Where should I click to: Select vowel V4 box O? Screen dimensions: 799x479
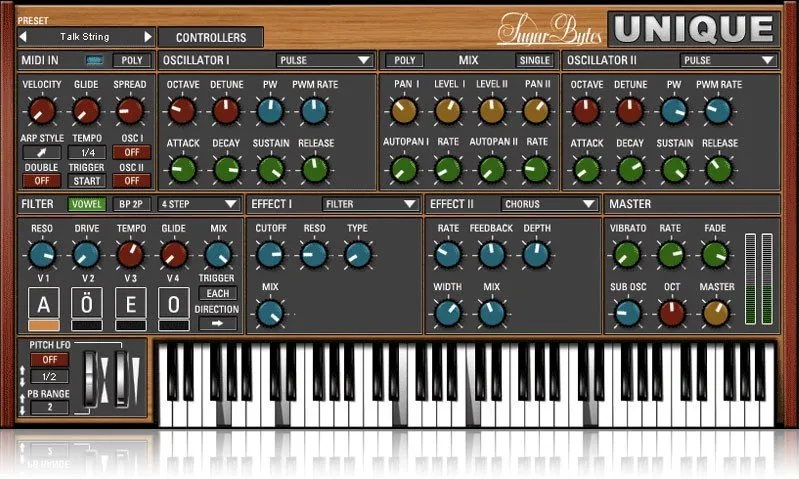[x=174, y=304]
